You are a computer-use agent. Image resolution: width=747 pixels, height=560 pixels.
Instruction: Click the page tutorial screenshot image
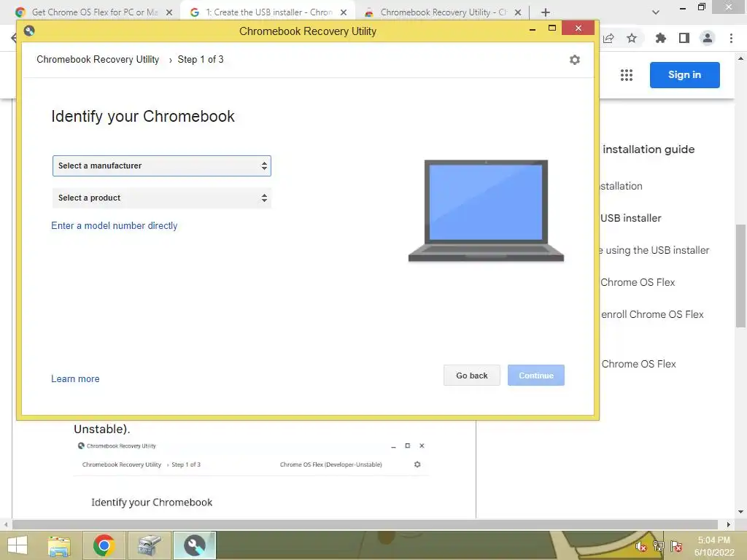coord(251,478)
